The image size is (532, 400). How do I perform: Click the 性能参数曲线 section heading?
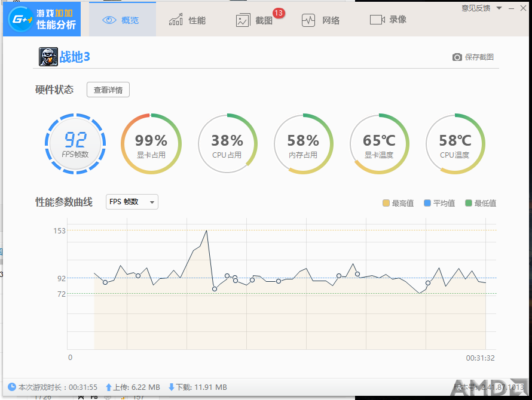pos(64,202)
